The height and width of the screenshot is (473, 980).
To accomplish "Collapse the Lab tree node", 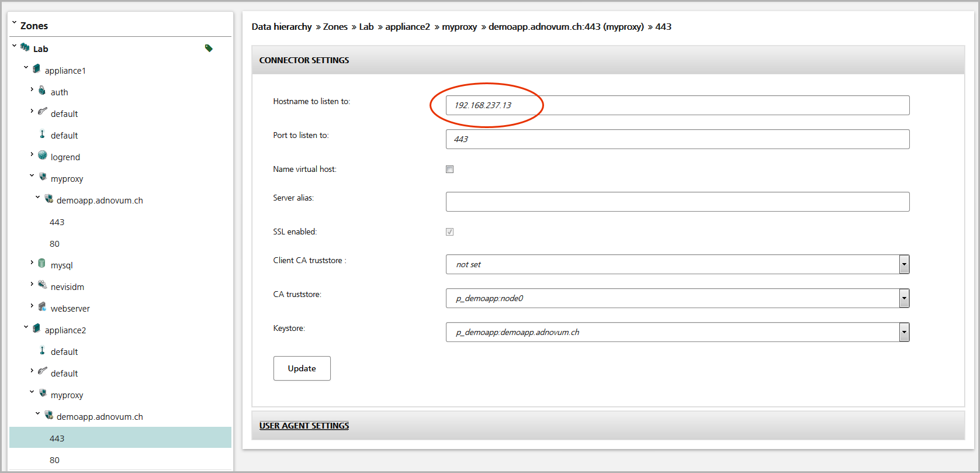I will pyautogui.click(x=14, y=45).
